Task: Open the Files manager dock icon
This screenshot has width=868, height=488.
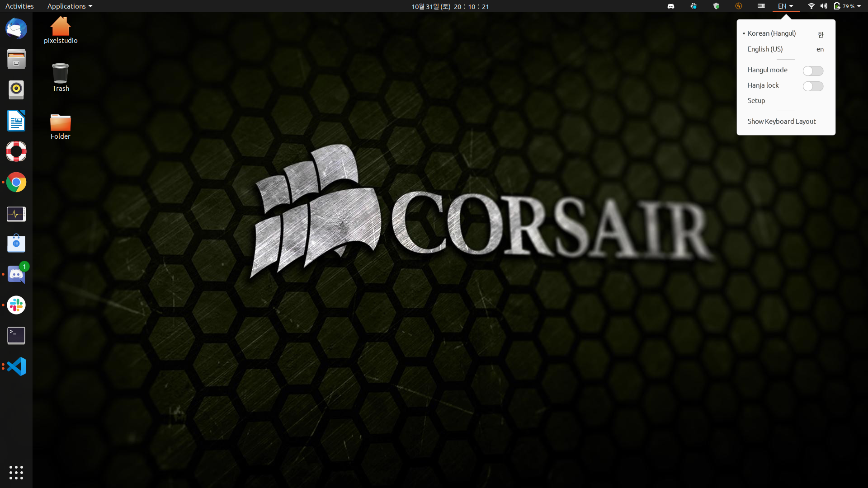Action: pyautogui.click(x=16, y=59)
